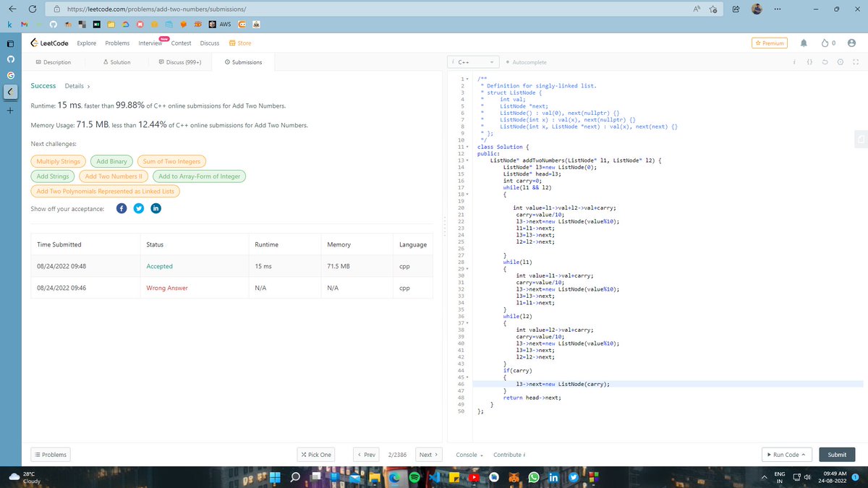Open Contest in the navigation bar
Screen dimensions: 868x488
[x=181, y=43]
